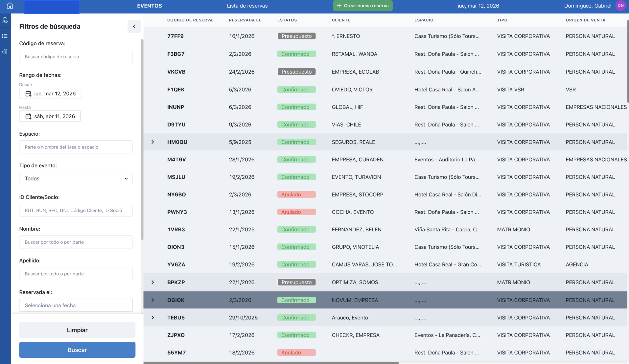Click the add columns sidebar icon

tap(5, 52)
